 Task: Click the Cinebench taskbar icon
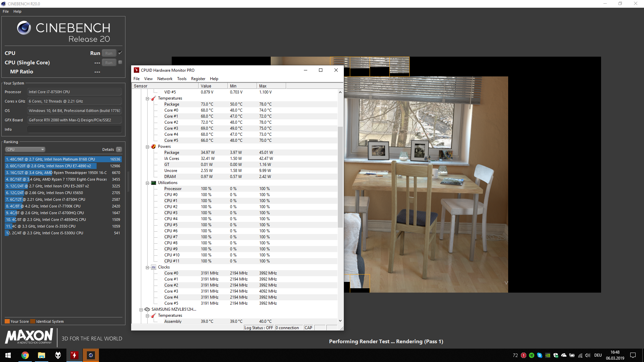[91, 355]
